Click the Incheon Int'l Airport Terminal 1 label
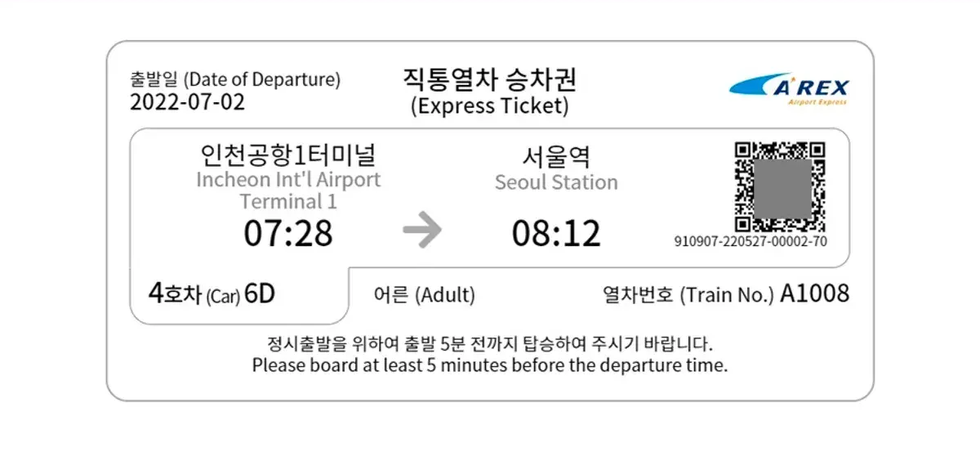The width and height of the screenshot is (980, 452). point(288,190)
